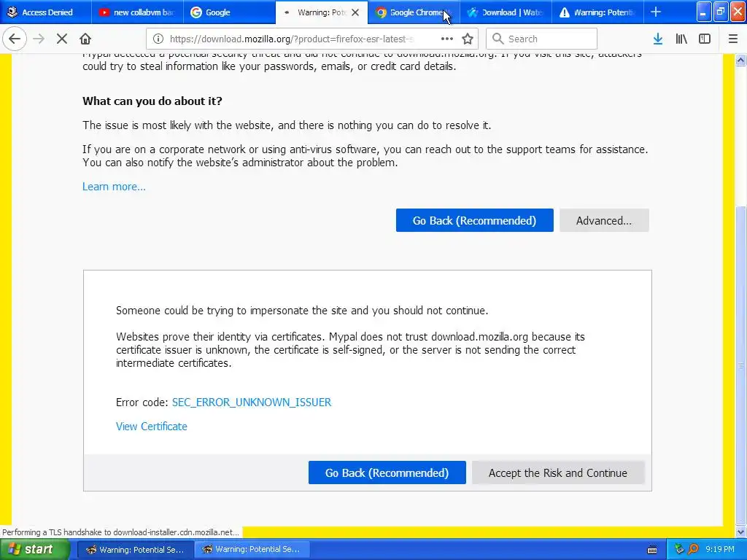Follow the Learn more... link
This screenshot has height=560, width=747.
click(x=114, y=186)
